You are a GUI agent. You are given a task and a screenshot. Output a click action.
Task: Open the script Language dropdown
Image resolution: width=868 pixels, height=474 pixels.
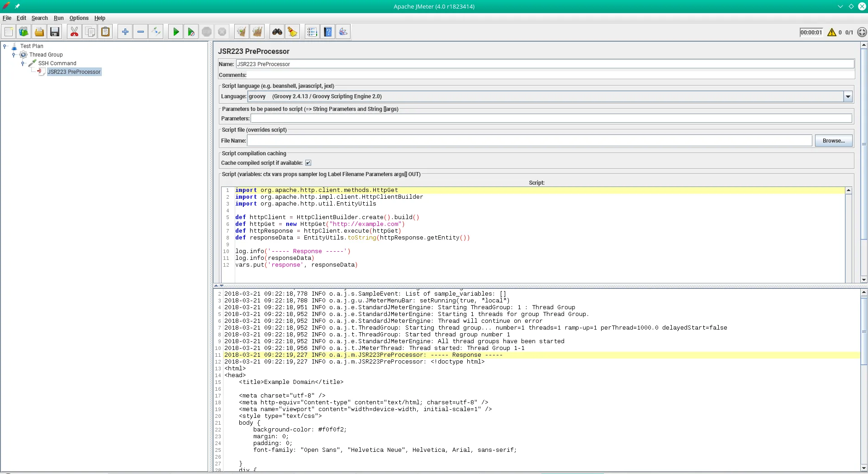point(848,96)
